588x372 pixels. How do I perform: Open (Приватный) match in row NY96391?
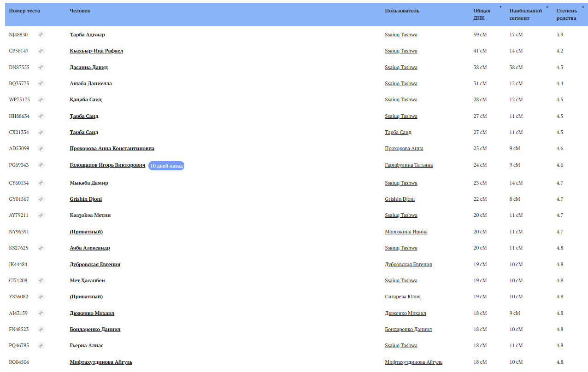point(86,232)
